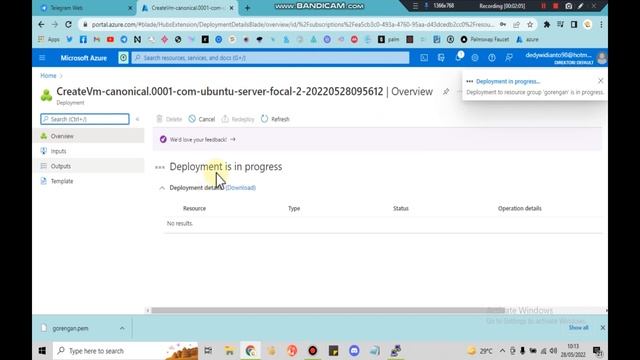Select the CreateVm-canonical browser tab
Image resolution: width=640 pixels, height=360 pixels.
point(187,8)
